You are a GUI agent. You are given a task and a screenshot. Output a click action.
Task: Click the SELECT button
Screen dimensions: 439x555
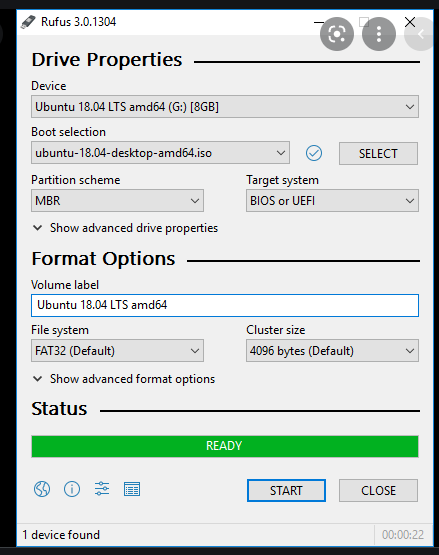click(x=378, y=154)
